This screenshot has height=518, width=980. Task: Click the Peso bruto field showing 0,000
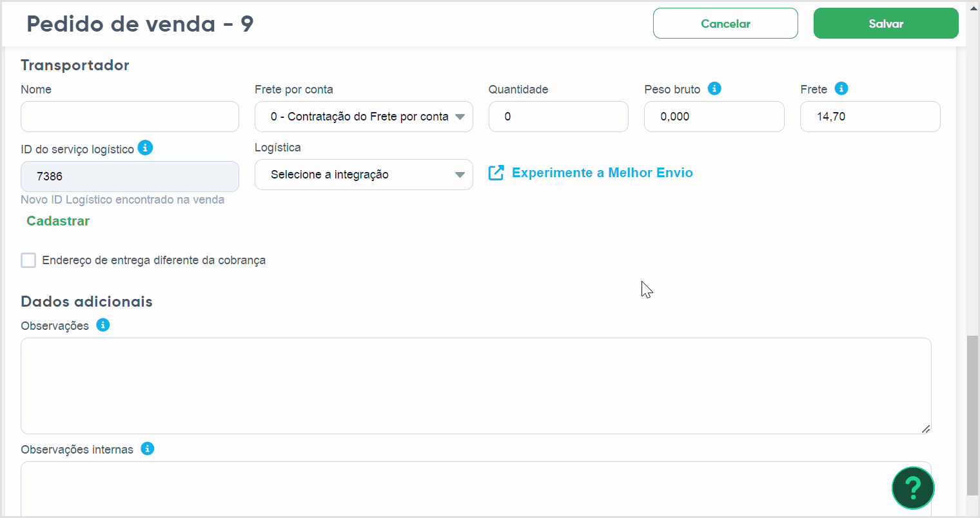(x=714, y=117)
